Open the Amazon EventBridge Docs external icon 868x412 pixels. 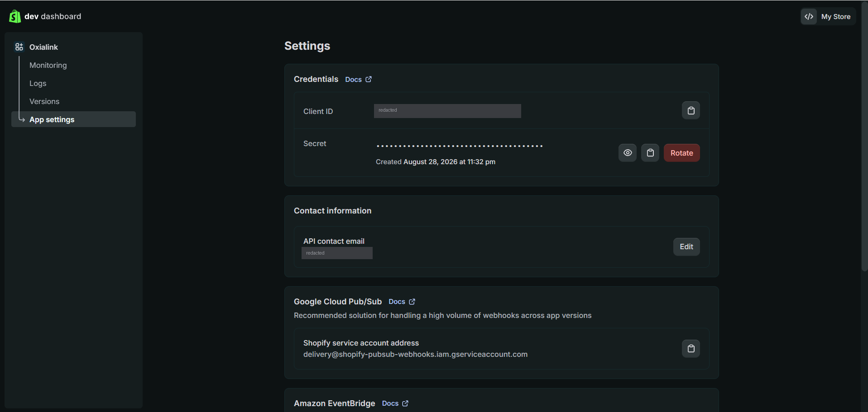[405, 403]
